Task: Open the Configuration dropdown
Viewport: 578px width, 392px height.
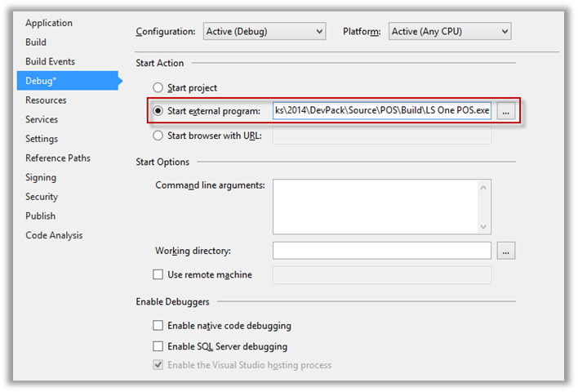Action: (x=265, y=31)
